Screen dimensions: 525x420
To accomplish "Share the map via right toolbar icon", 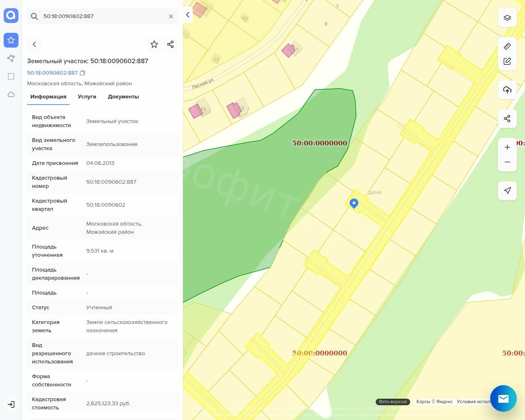I will [507, 119].
